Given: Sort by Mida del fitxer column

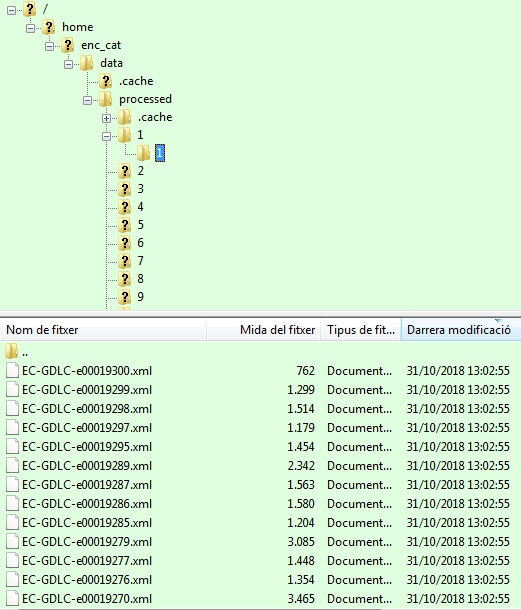Looking at the screenshot, I should point(263,330).
